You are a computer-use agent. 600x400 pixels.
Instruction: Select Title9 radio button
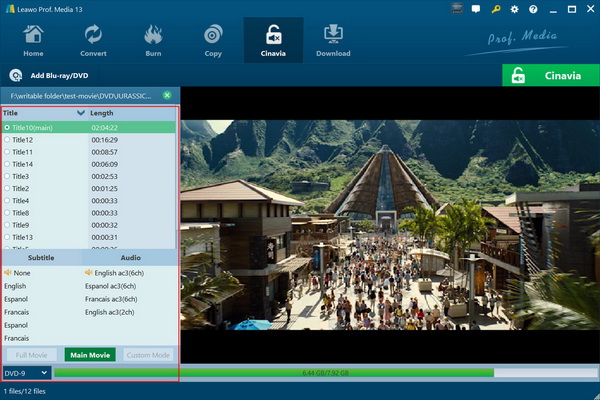click(x=7, y=225)
